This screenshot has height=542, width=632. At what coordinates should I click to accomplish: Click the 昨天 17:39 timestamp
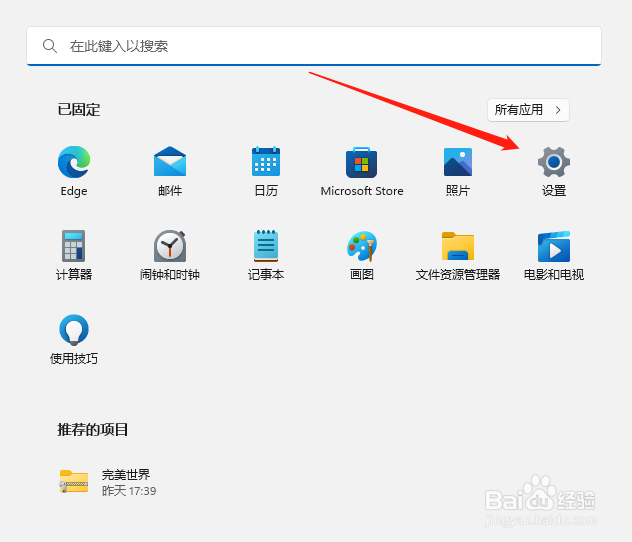tap(129, 491)
